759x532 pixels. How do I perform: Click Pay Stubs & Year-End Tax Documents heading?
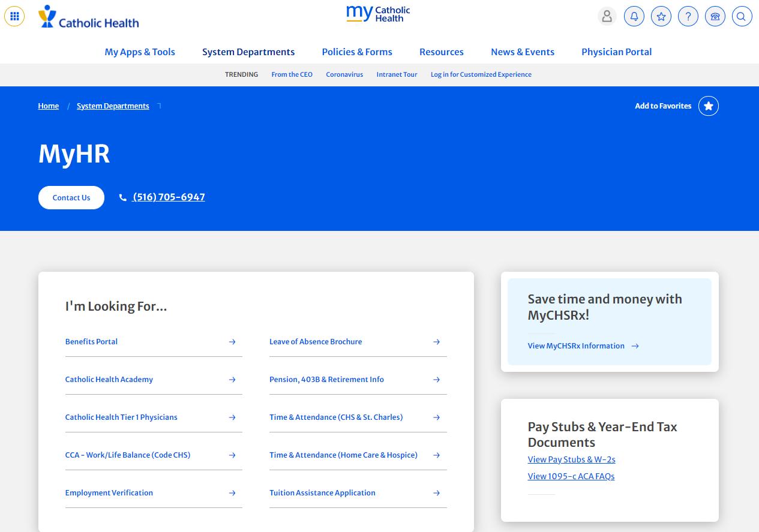click(602, 435)
